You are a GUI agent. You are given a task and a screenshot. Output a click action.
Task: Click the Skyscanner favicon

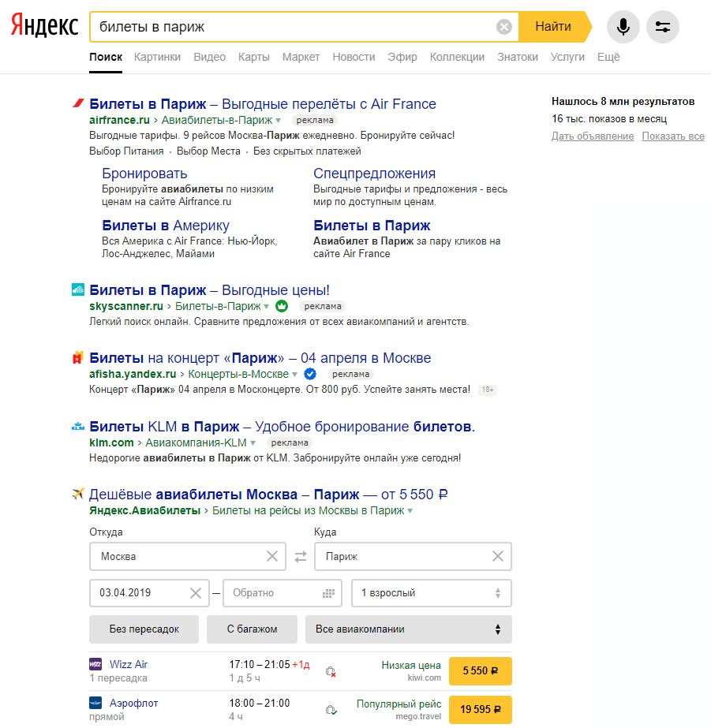coord(78,289)
